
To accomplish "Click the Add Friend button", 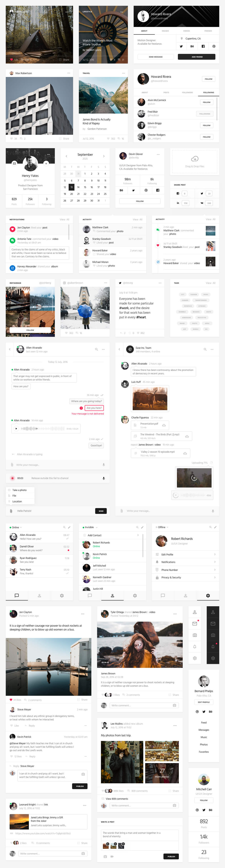I will pyautogui.click(x=197, y=57).
